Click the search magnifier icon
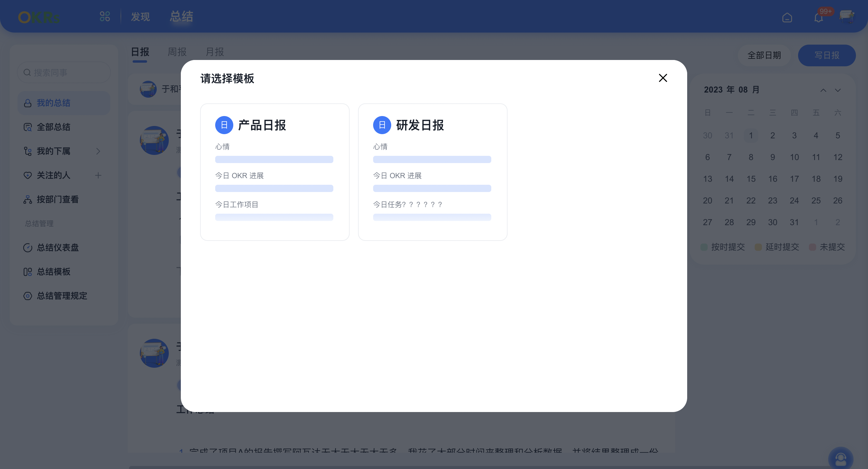 pyautogui.click(x=27, y=72)
